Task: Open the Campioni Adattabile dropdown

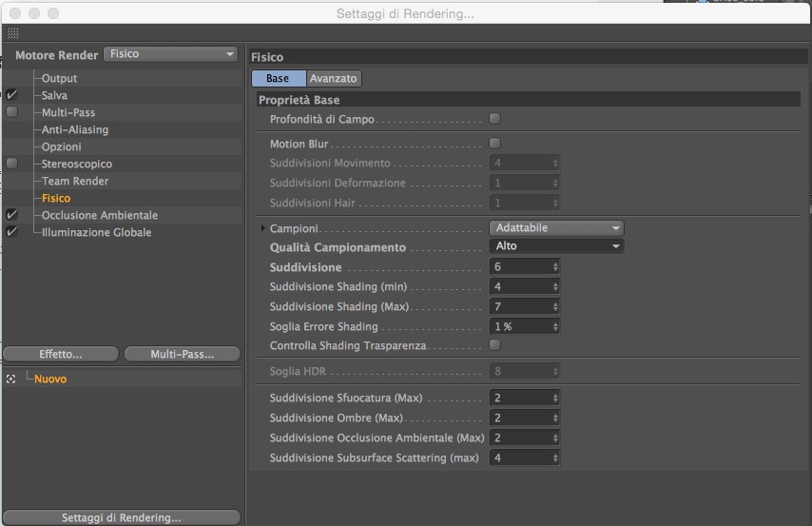Action: 556,228
